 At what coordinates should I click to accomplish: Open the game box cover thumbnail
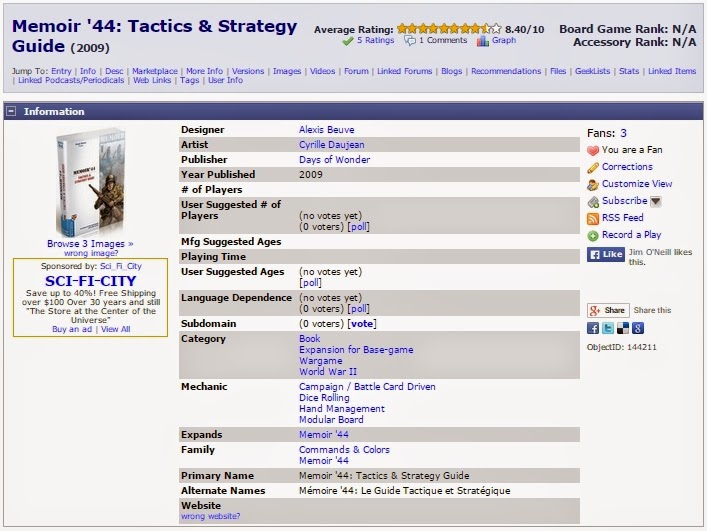[90, 183]
